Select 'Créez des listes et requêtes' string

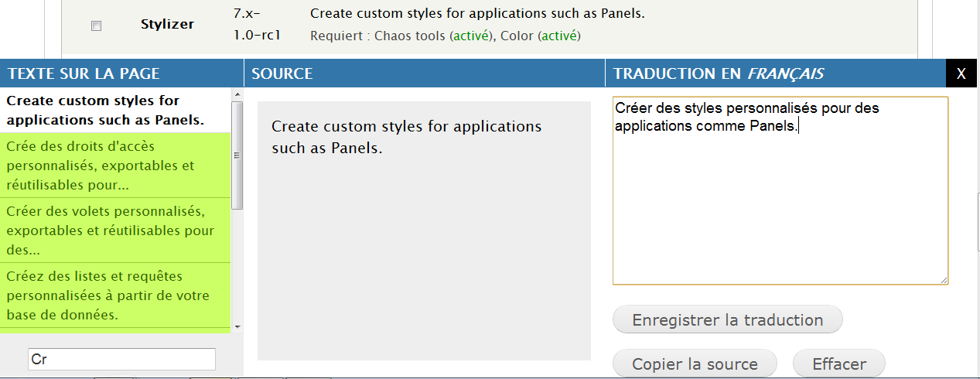(114, 295)
